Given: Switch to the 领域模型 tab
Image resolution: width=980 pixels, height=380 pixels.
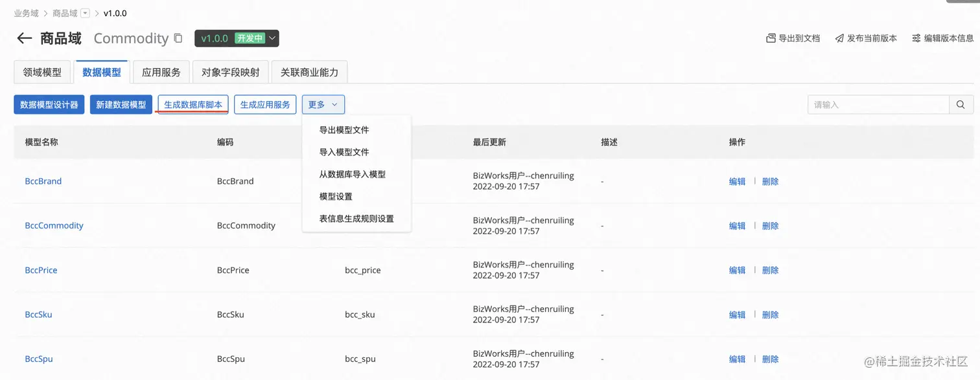Looking at the screenshot, I should click(x=42, y=72).
